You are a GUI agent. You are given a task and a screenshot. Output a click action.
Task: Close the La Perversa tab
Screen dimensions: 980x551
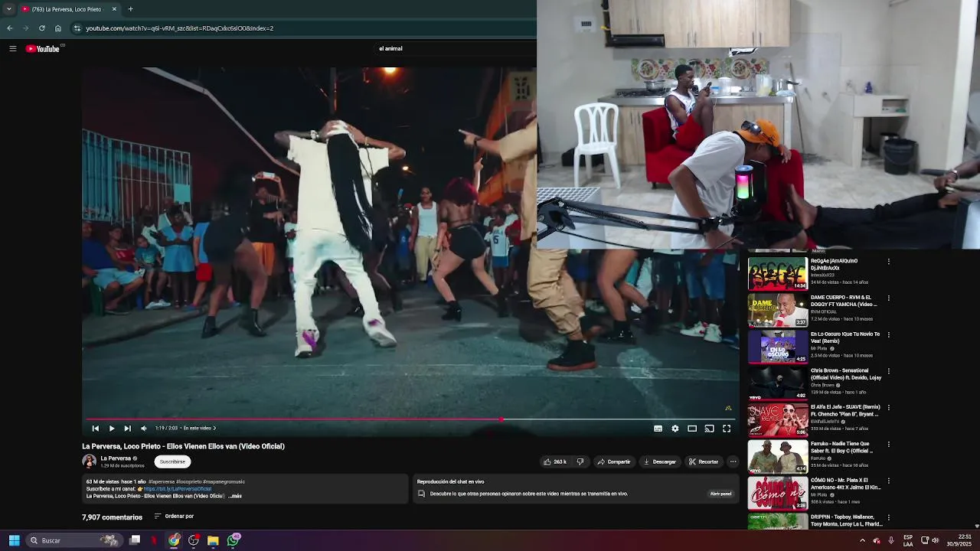tap(114, 9)
